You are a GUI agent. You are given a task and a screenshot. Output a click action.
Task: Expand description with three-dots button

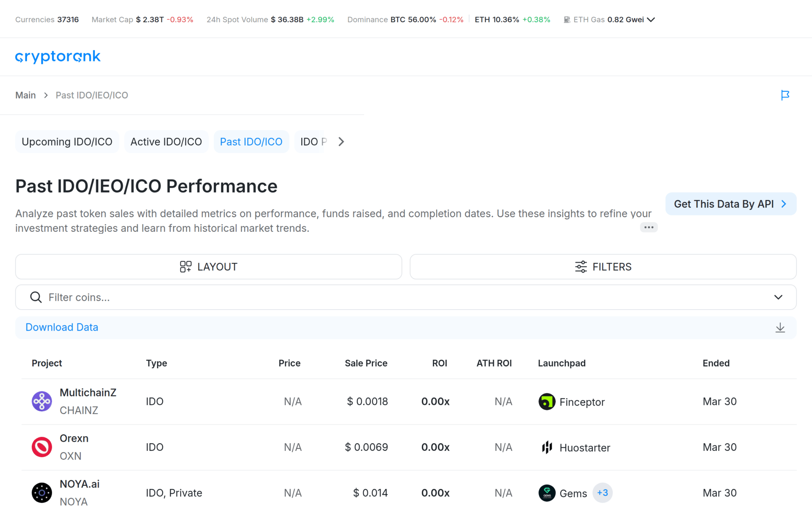648,227
